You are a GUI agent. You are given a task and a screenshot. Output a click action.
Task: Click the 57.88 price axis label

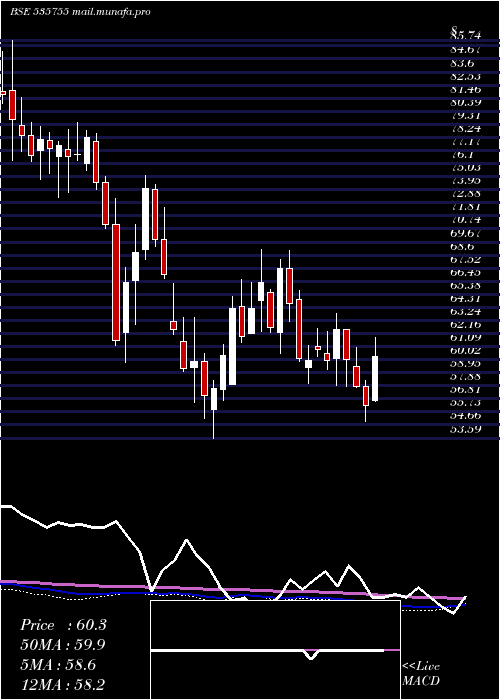coord(466,377)
